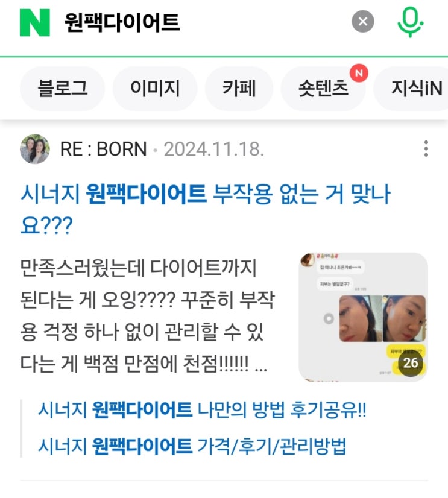
Task: Select the 블로그 filter tab
Action: 62,88
